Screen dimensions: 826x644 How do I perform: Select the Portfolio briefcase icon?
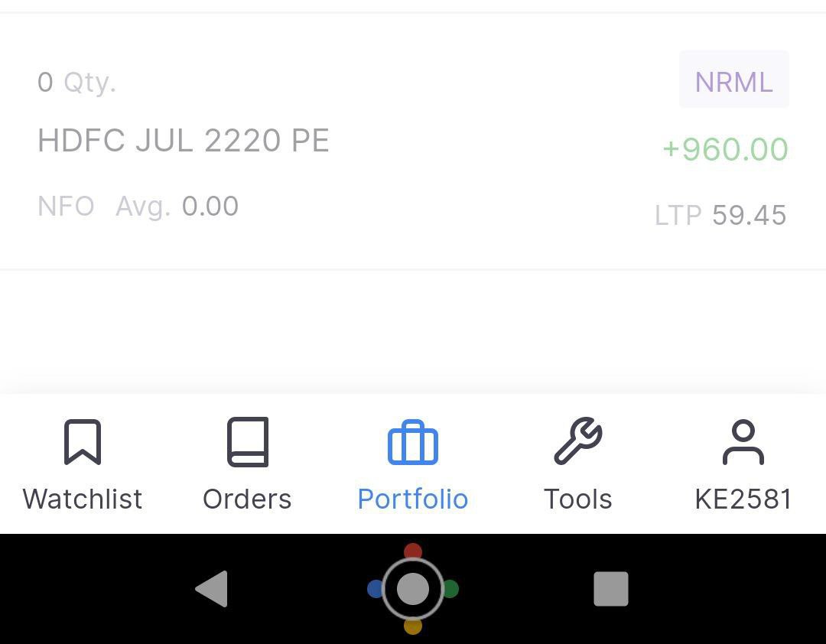(x=413, y=443)
